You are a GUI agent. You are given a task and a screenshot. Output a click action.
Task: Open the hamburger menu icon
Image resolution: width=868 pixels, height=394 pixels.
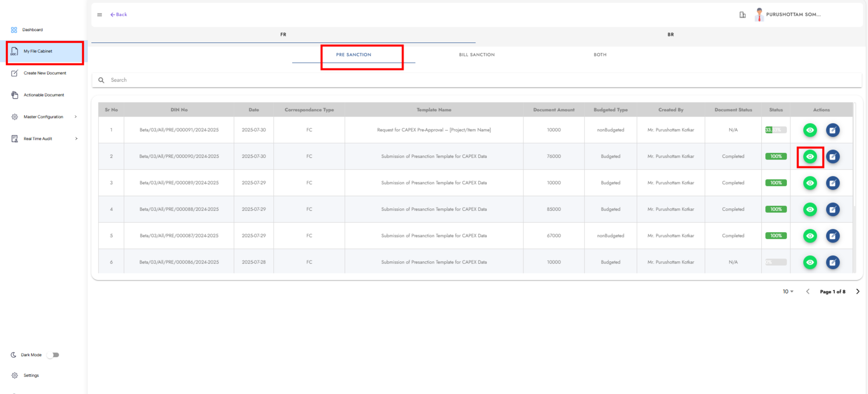[x=99, y=15]
